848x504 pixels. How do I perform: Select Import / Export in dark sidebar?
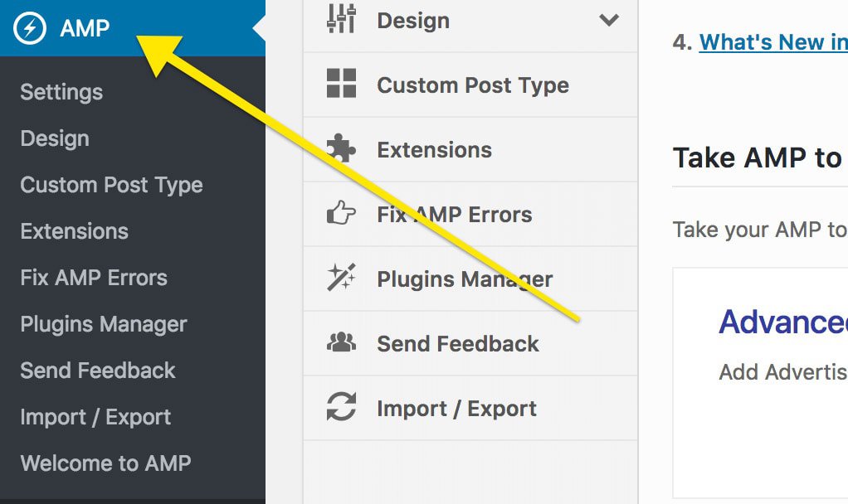[95, 417]
